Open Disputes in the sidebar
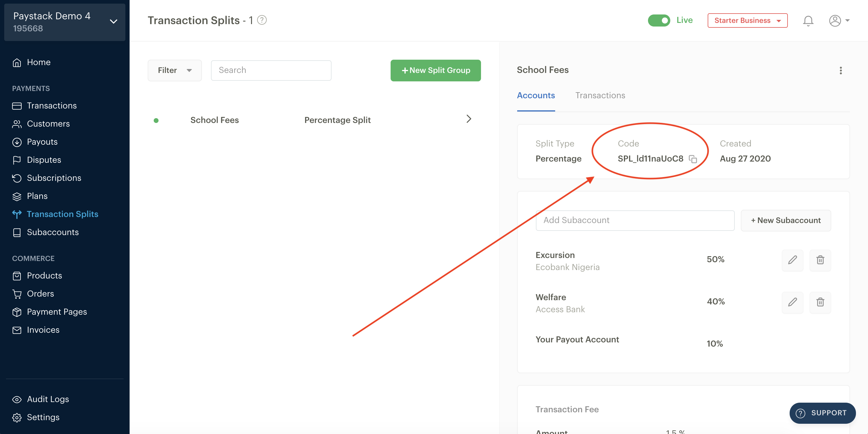The height and width of the screenshot is (434, 868). coord(37,160)
